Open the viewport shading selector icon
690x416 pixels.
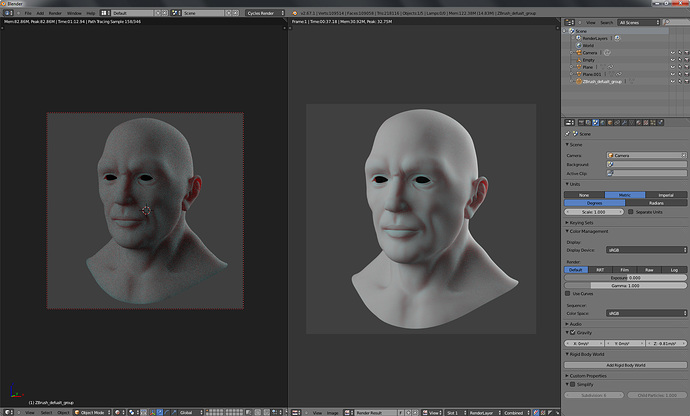pos(118,412)
